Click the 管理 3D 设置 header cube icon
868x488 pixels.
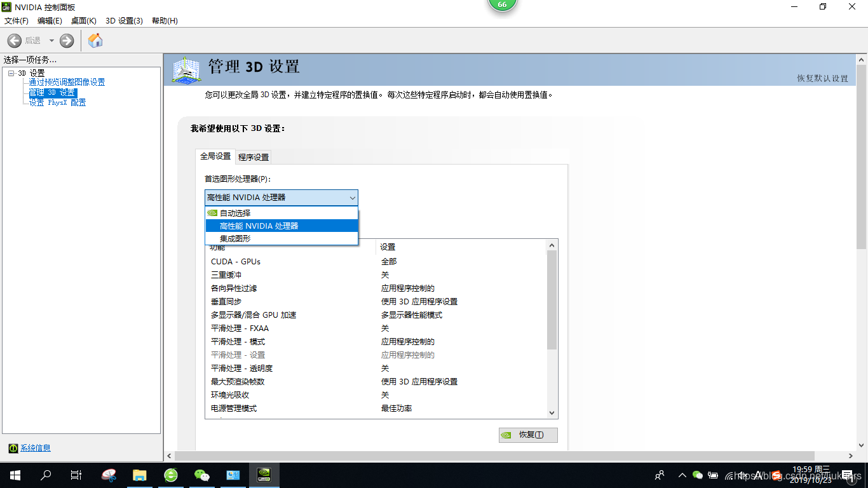tap(187, 70)
